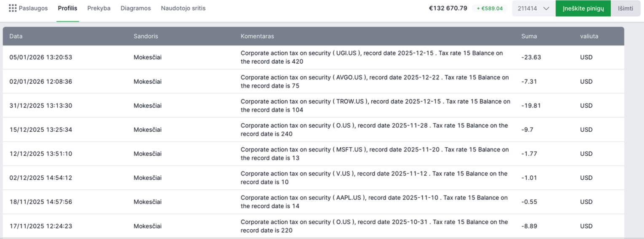Click the Sandoris column header

point(146,36)
